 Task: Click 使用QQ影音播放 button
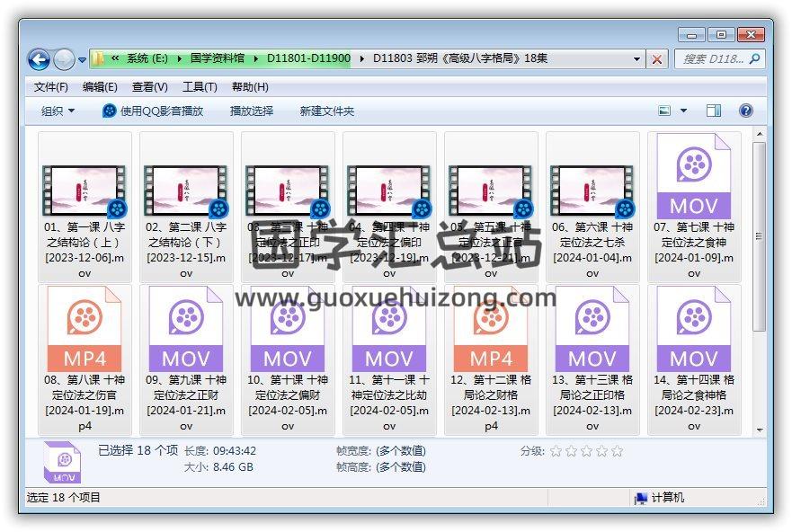(x=153, y=111)
